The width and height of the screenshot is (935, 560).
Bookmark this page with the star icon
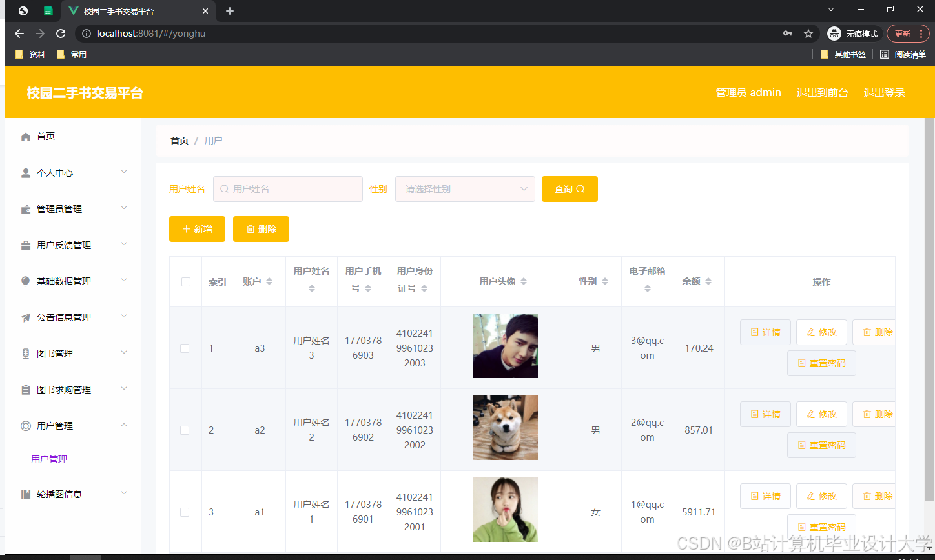pos(808,34)
